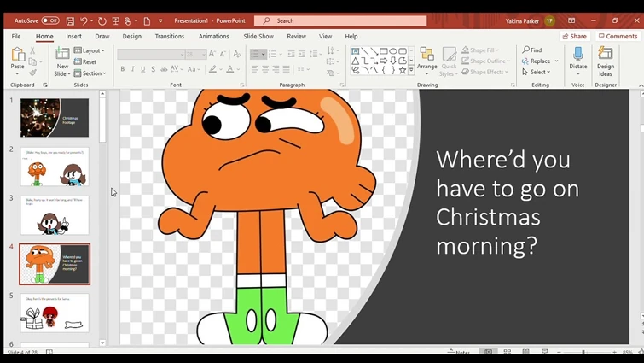Apply text highlight color
Screen dimensions: 644x363
tap(212, 69)
